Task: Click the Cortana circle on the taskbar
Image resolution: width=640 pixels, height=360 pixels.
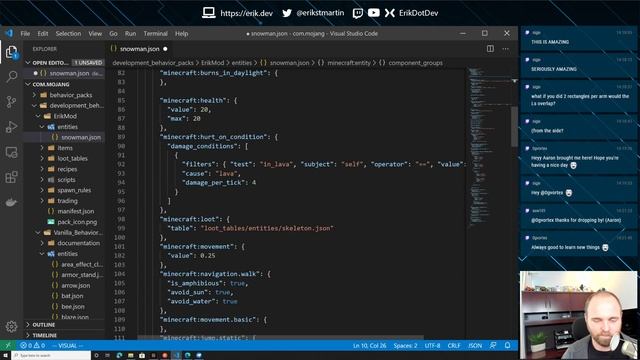Action: point(96,356)
